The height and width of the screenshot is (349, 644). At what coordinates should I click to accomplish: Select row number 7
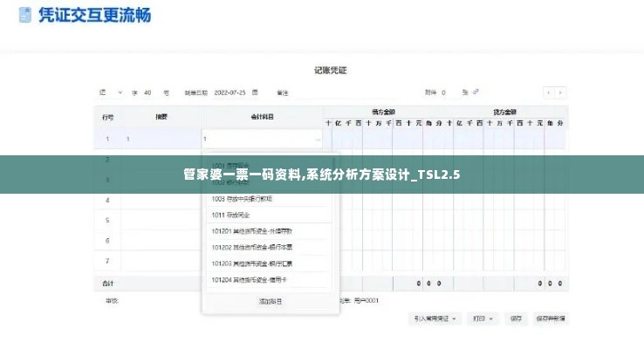click(107, 261)
